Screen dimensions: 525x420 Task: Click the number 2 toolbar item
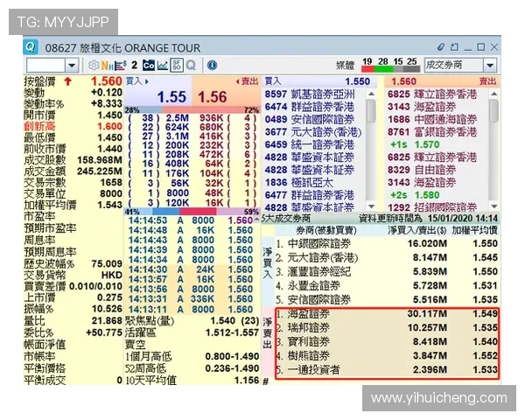click(x=134, y=65)
